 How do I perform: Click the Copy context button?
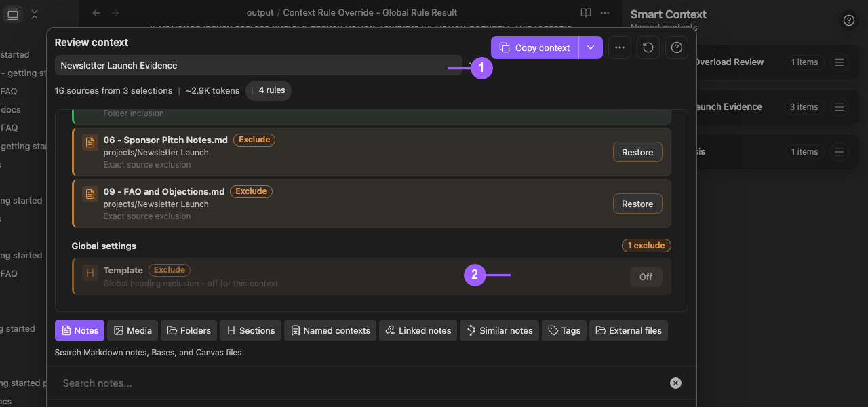pyautogui.click(x=534, y=47)
